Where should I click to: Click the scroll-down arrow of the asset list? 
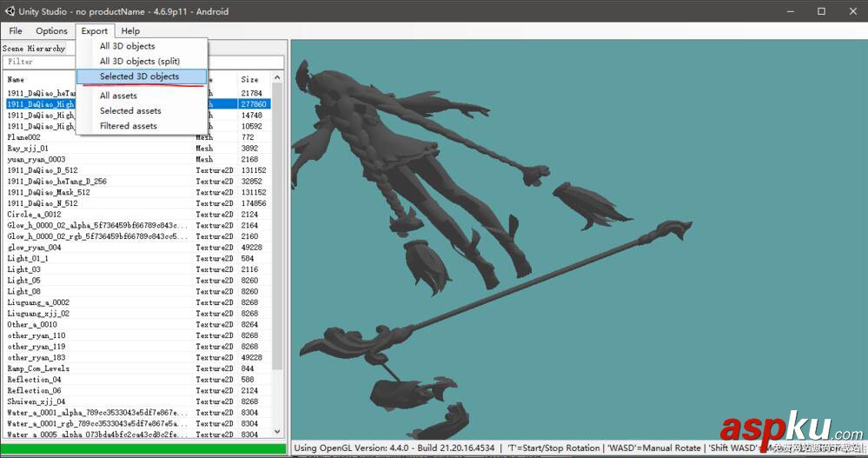(278, 431)
